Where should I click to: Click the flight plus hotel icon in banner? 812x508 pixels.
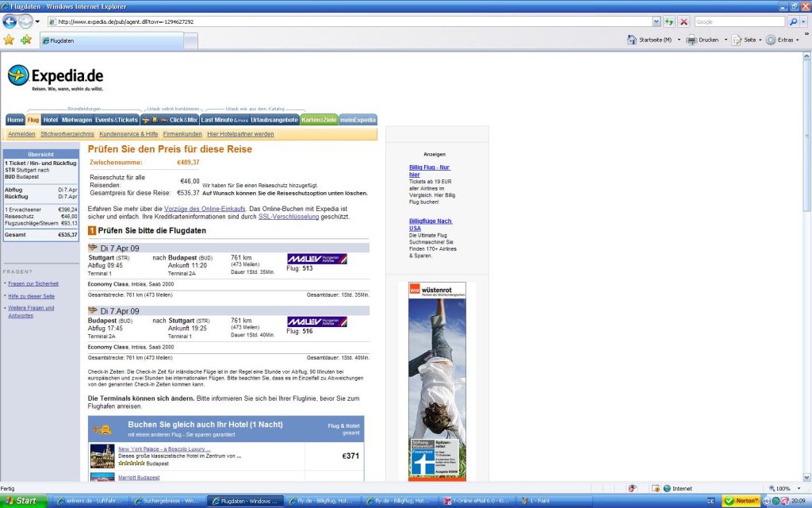coord(102,429)
